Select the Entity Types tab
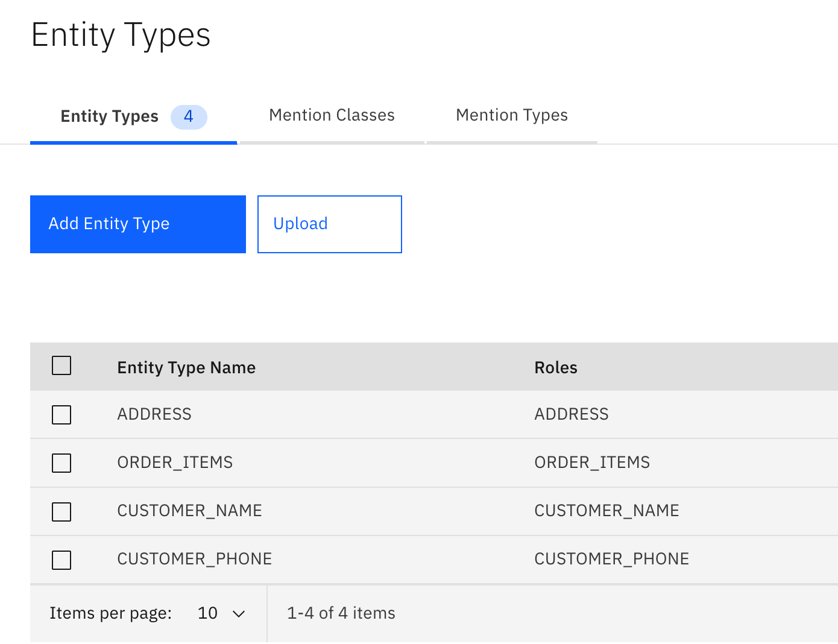The height and width of the screenshot is (644, 838). (x=133, y=116)
